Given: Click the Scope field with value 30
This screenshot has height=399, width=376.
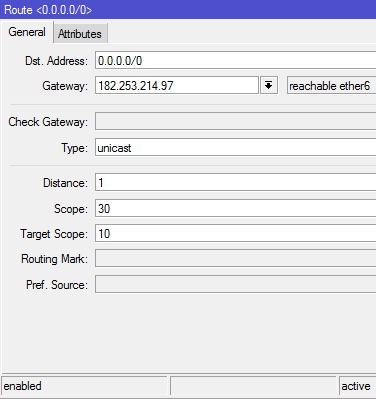Looking at the screenshot, I should click(x=235, y=208).
